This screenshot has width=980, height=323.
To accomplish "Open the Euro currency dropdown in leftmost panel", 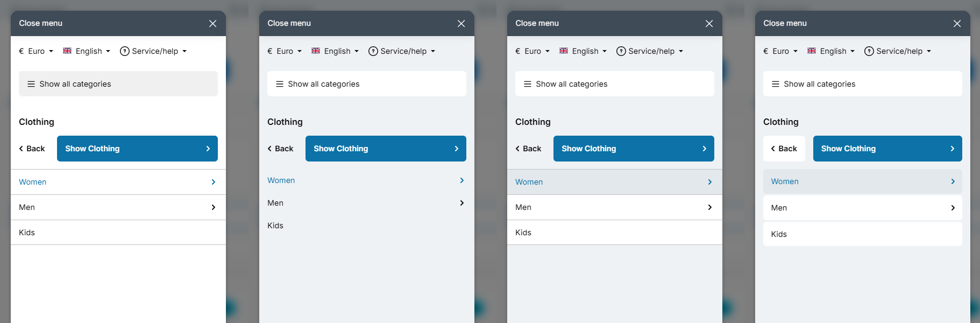I will point(36,51).
